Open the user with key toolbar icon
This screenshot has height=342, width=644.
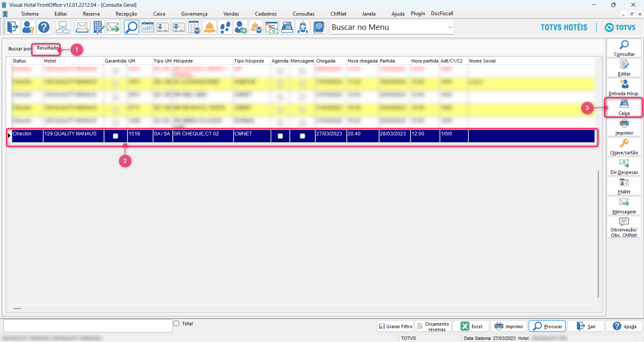point(28,27)
